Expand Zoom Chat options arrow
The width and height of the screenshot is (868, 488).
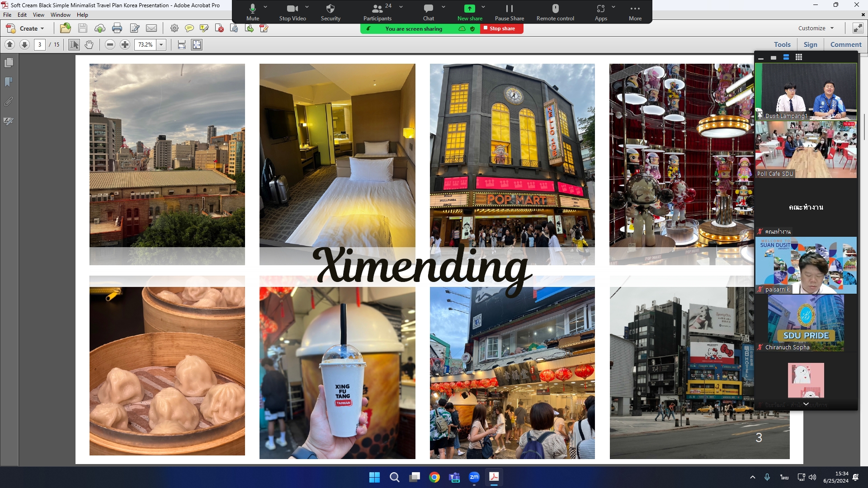443,7
